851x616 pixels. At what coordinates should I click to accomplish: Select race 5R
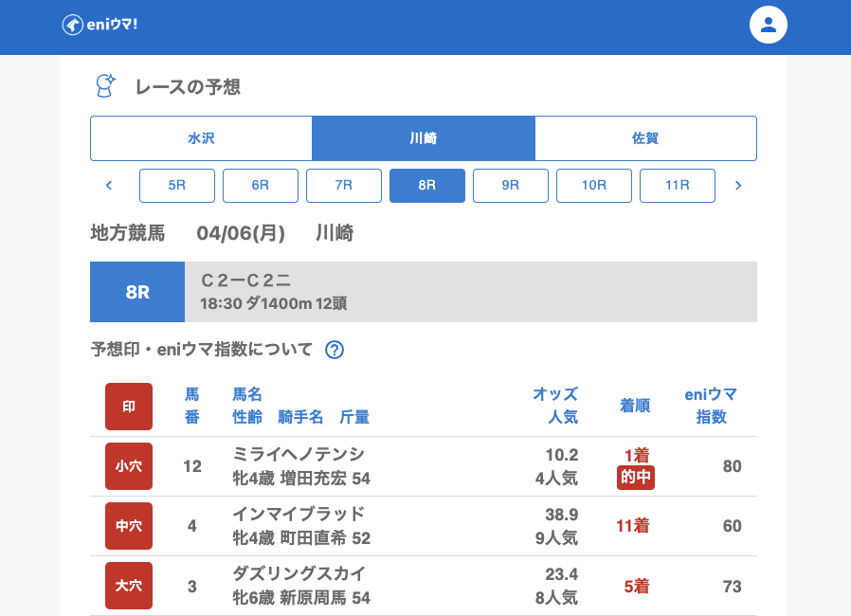[x=177, y=186]
